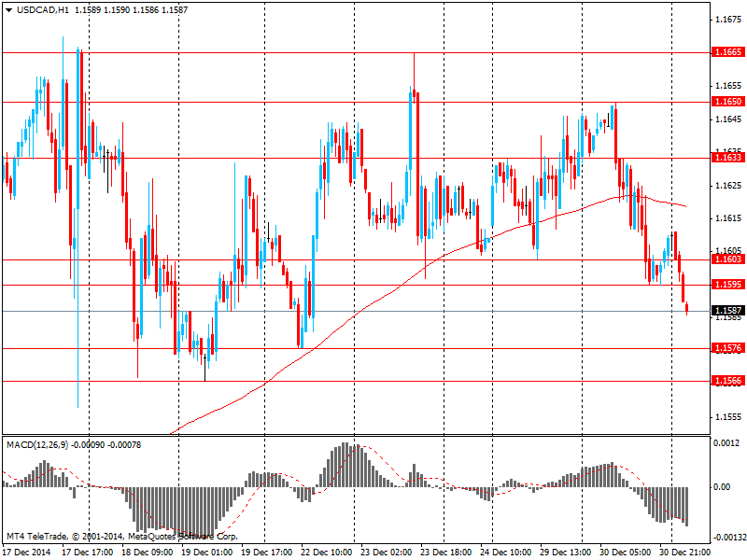
Task: Click the 1.1603 support level label
Action: coord(728,259)
